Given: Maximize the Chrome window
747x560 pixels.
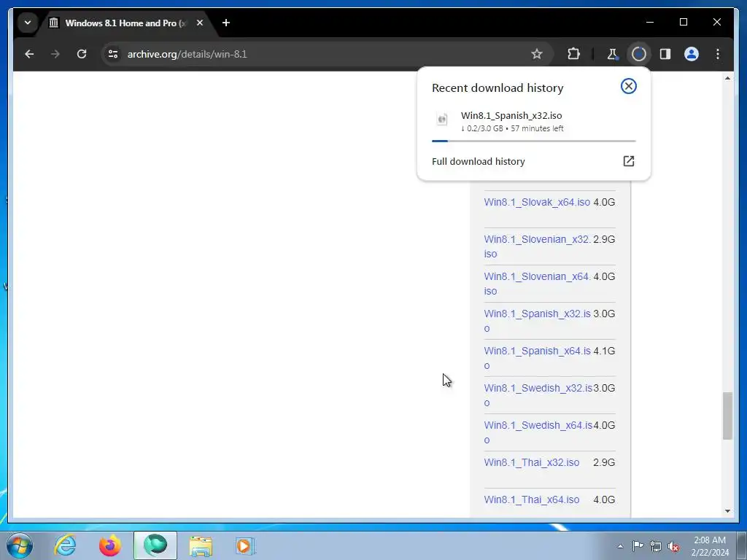Looking at the screenshot, I should [683, 22].
